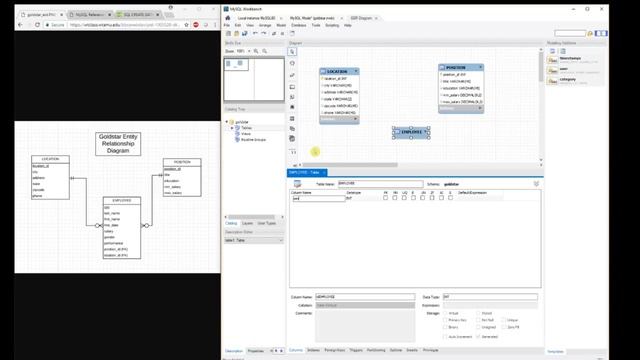Click reload button in Chrome window

pyautogui.click(x=37, y=25)
